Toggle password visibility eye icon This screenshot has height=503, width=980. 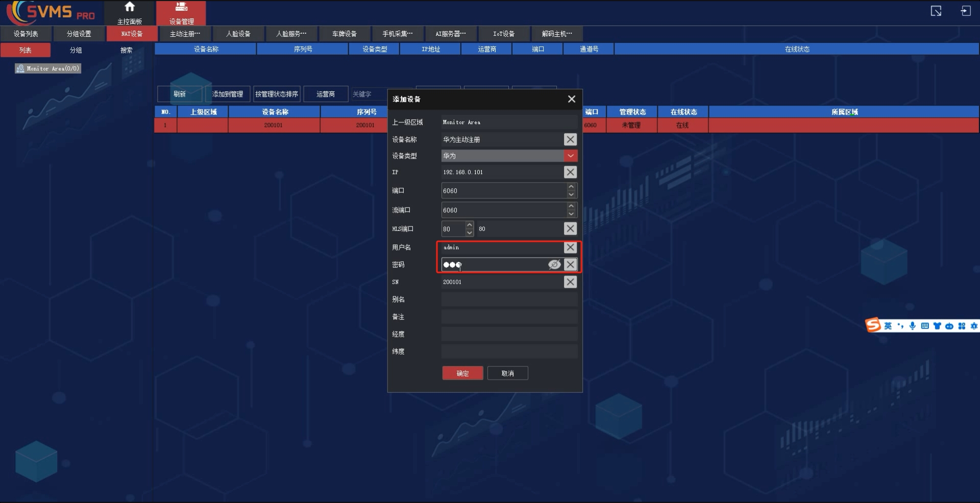coord(554,265)
